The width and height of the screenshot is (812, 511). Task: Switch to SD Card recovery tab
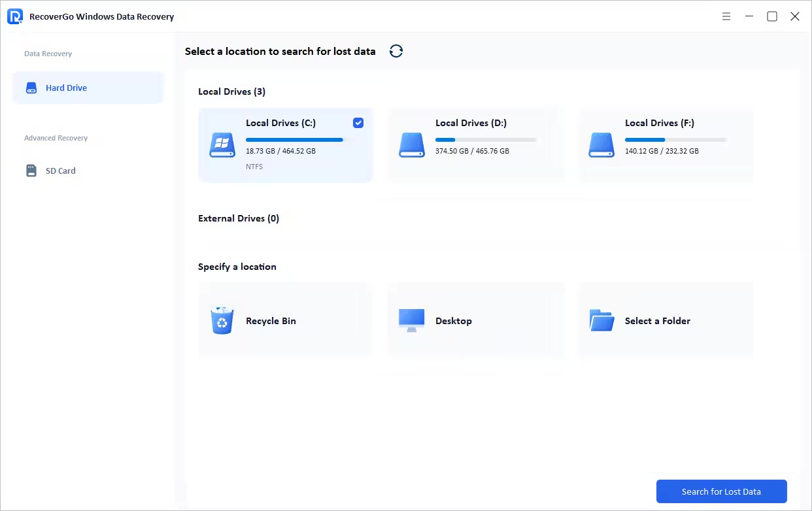60,171
